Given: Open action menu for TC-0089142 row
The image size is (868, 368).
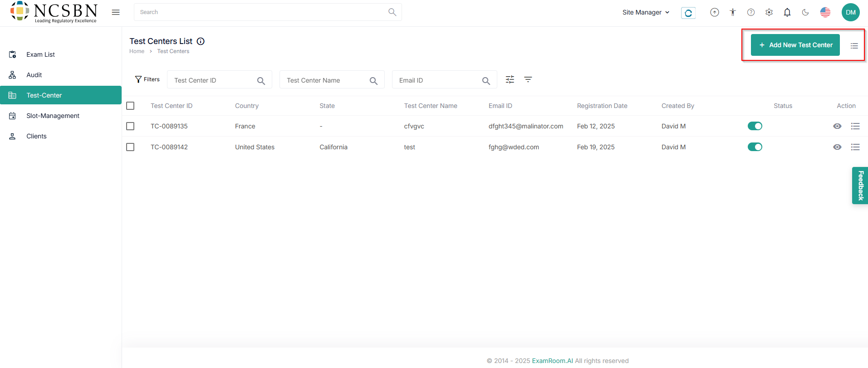Looking at the screenshot, I should click(x=855, y=147).
